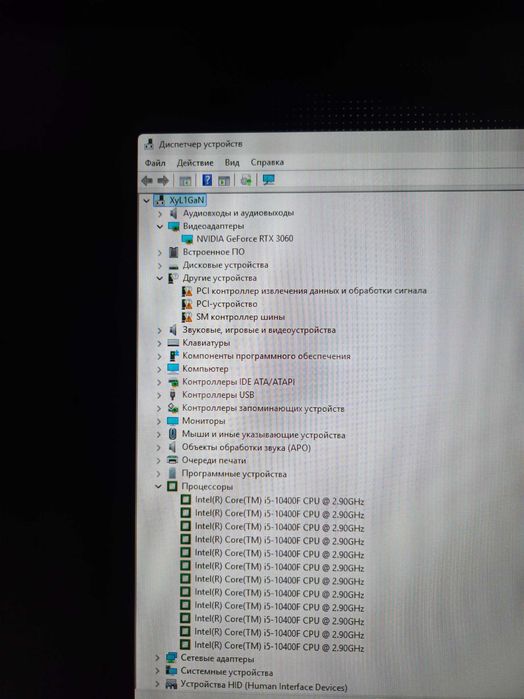Screen dimensions: 524x699
Task: Collapse the Другие устройства category
Action: coord(160,279)
